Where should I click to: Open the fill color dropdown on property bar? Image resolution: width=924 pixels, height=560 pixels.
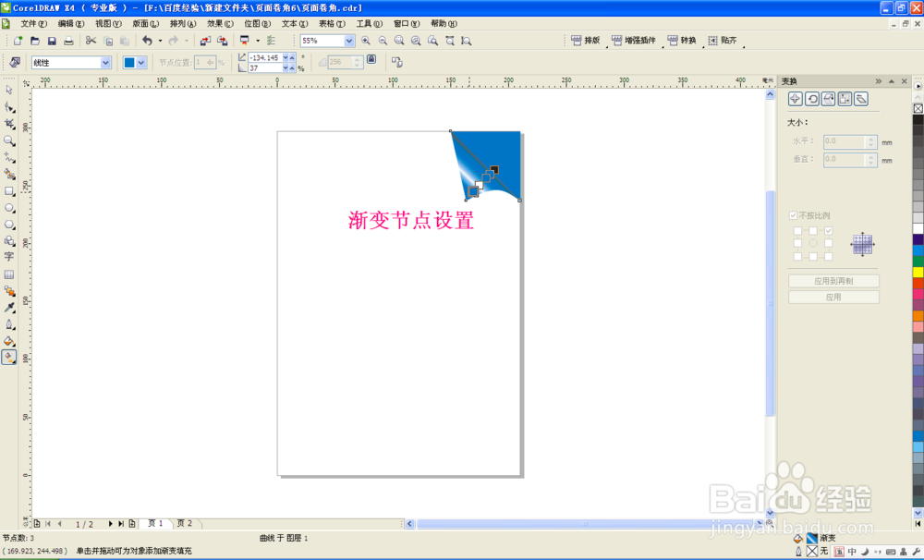(x=139, y=61)
